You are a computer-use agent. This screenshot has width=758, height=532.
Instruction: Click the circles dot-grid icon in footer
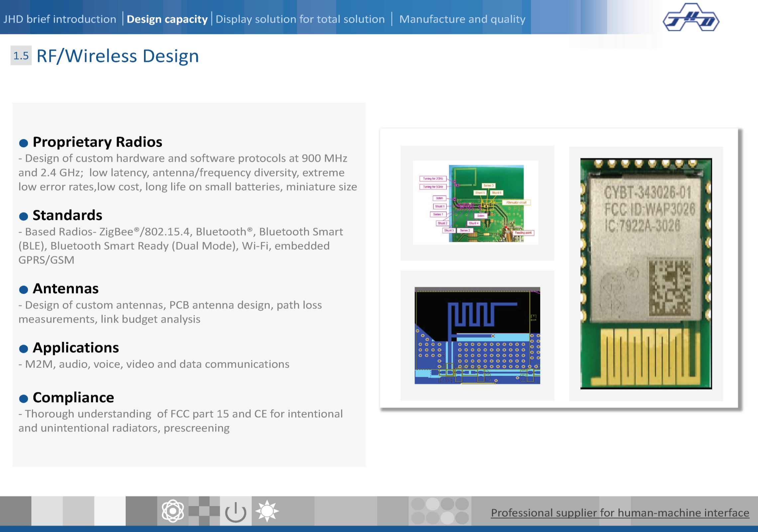[440, 511]
